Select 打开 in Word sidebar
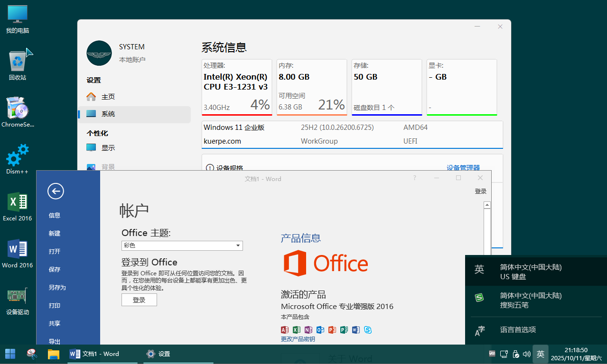The height and width of the screenshot is (364, 607). (x=55, y=252)
